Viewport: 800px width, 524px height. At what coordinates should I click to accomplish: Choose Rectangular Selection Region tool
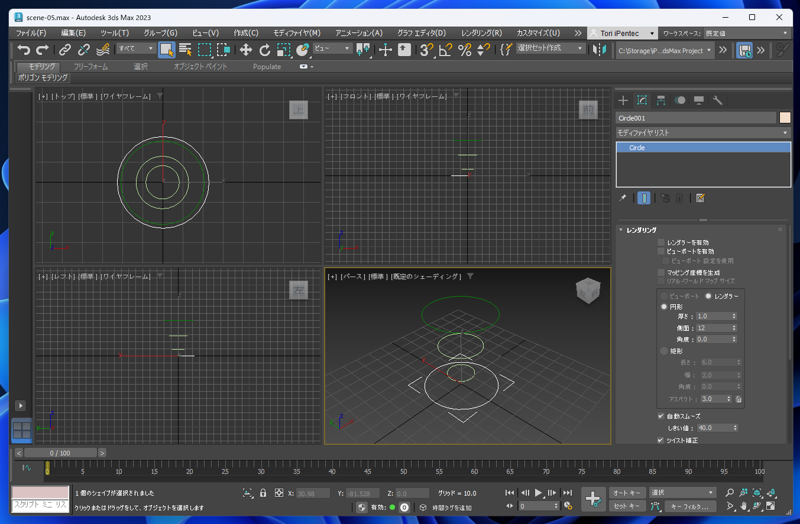(x=205, y=49)
